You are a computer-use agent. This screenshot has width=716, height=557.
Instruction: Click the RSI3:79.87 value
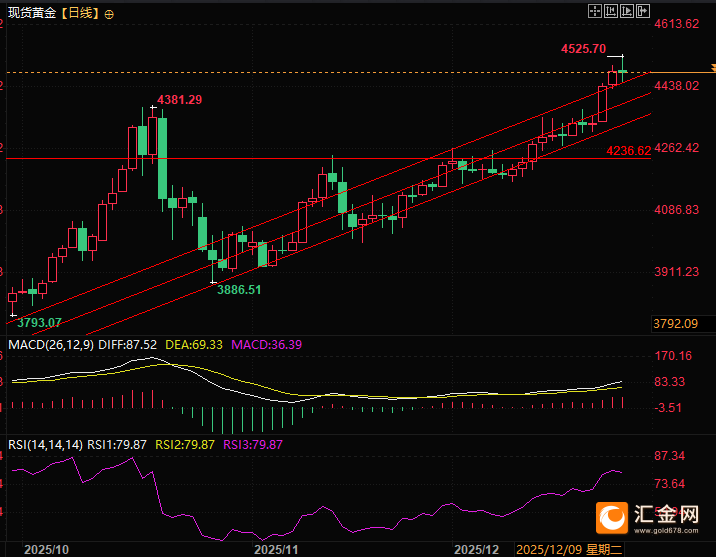pyautogui.click(x=253, y=445)
